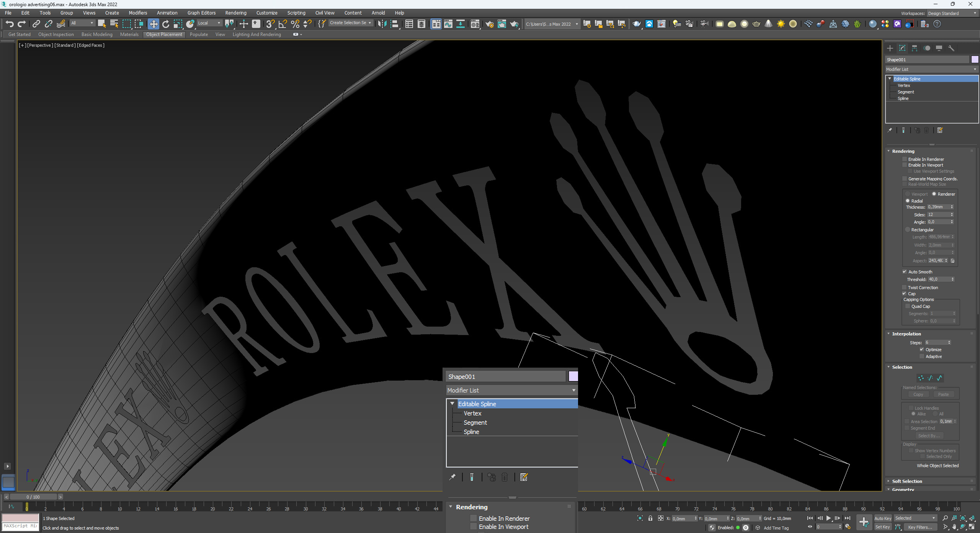
Task: Open the Curve Editor icon
Action: [x=448, y=24]
